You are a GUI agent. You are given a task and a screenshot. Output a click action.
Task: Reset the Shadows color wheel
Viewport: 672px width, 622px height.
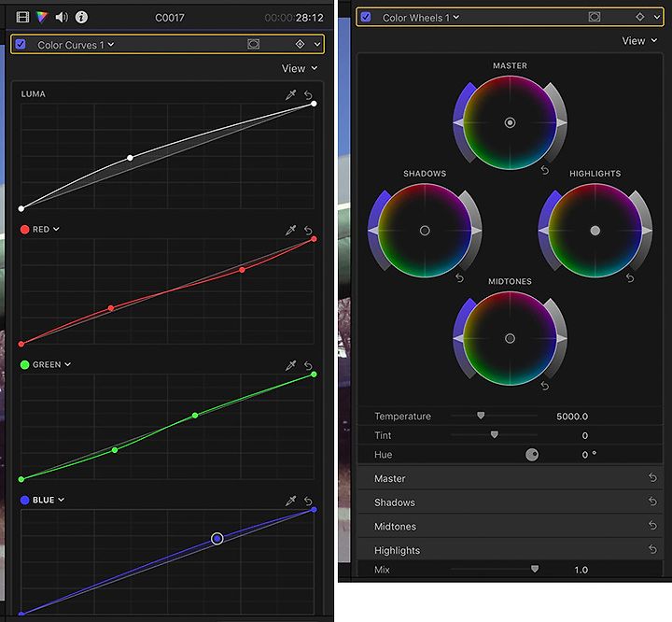tap(459, 278)
